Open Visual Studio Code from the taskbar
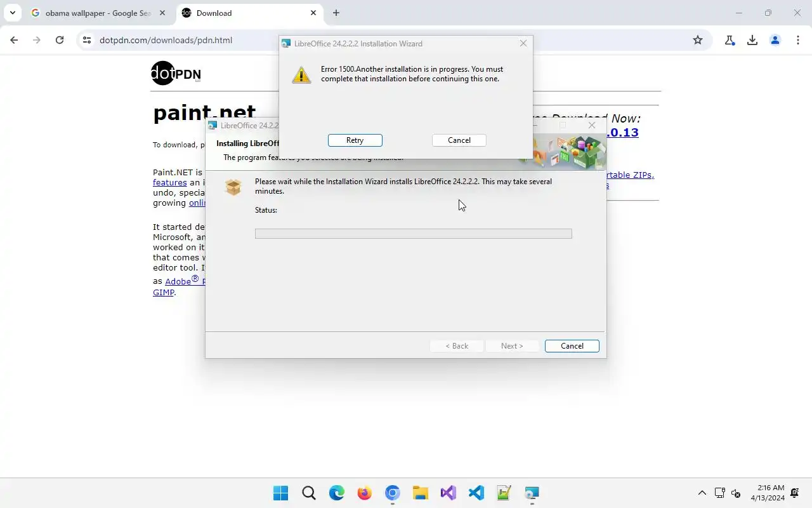 476,493
